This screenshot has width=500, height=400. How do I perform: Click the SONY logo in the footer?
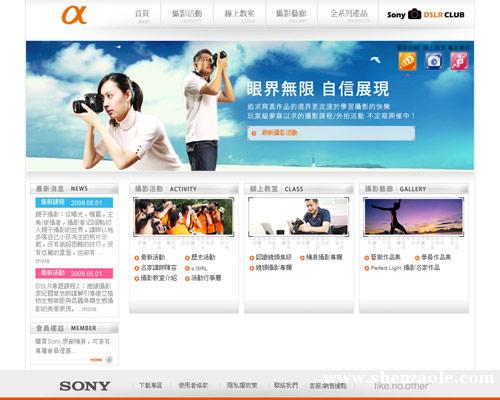pos(85,386)
